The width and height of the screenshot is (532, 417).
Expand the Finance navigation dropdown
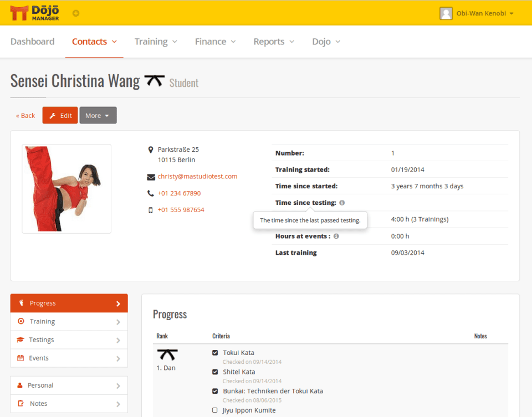[x=215, y=42]
